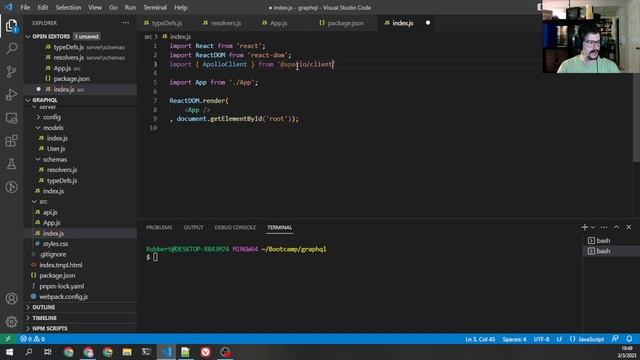Viewport: 640px width, 360px height.
Task: Open the terminal launch profile dropdown arrow
Action: pos(593,227)
